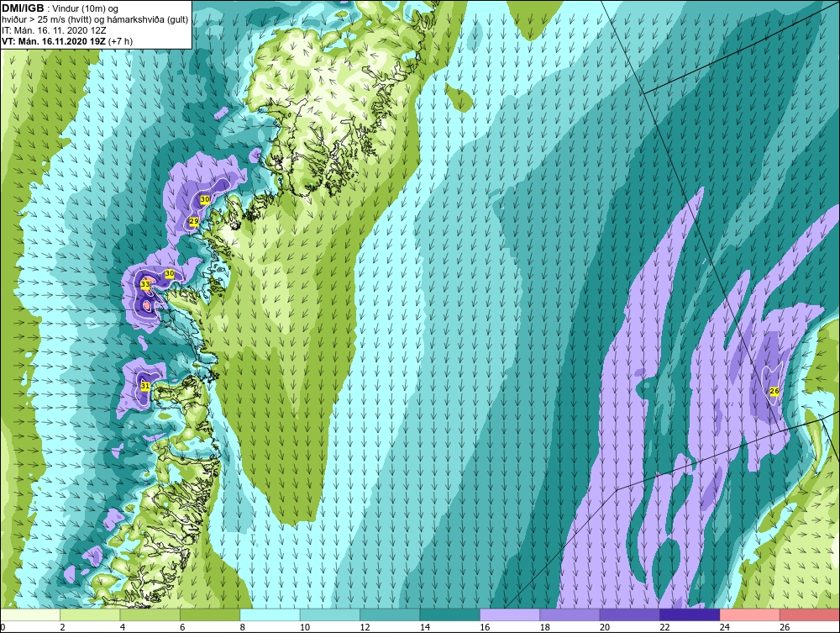Screen dimensions: 840x633
Task: Click the 22–24 m/s dark indigo legend swatch
Action: tap(690, 615)
